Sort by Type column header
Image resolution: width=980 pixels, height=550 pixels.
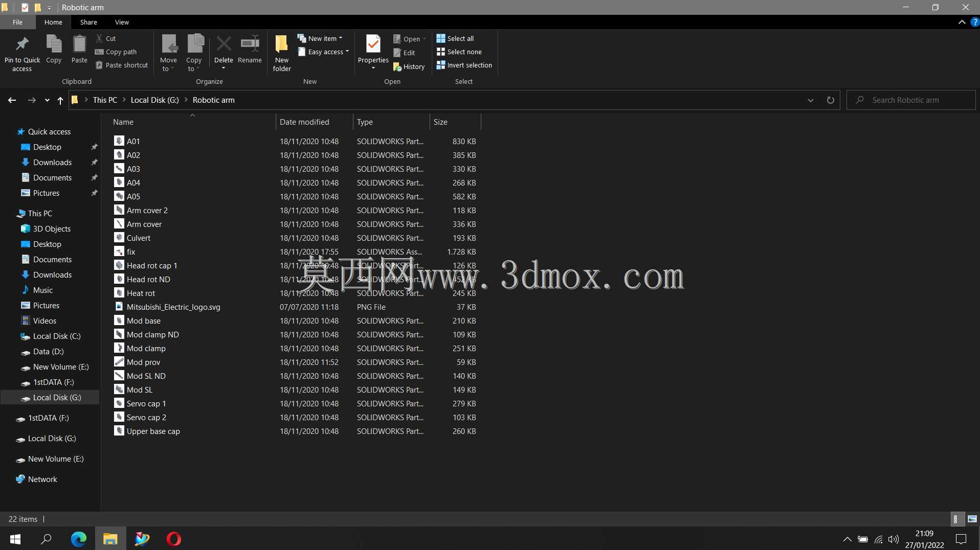click(391, 122)
